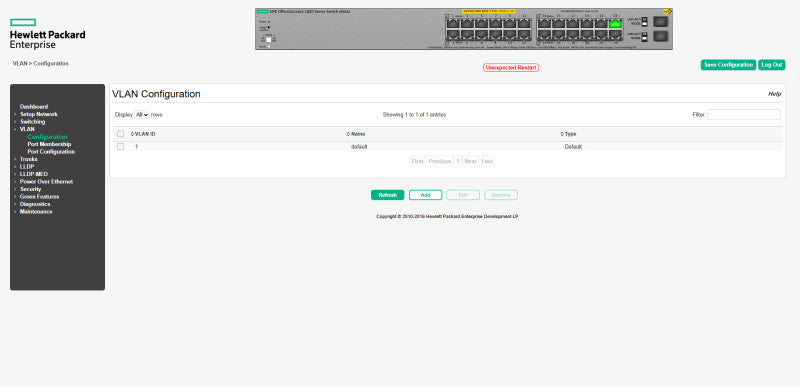Open the Display rows dropdown
800x387 pixels.
point(142,115)
